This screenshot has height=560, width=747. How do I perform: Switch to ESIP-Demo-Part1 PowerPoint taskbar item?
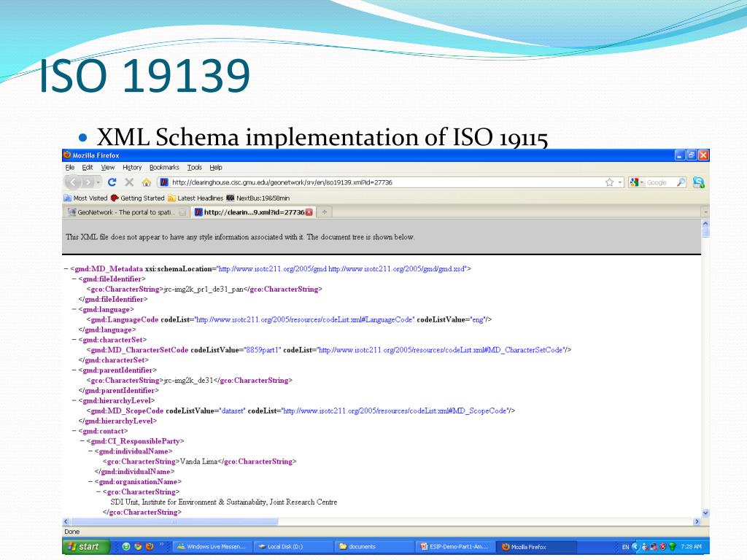tap(456, 547)
